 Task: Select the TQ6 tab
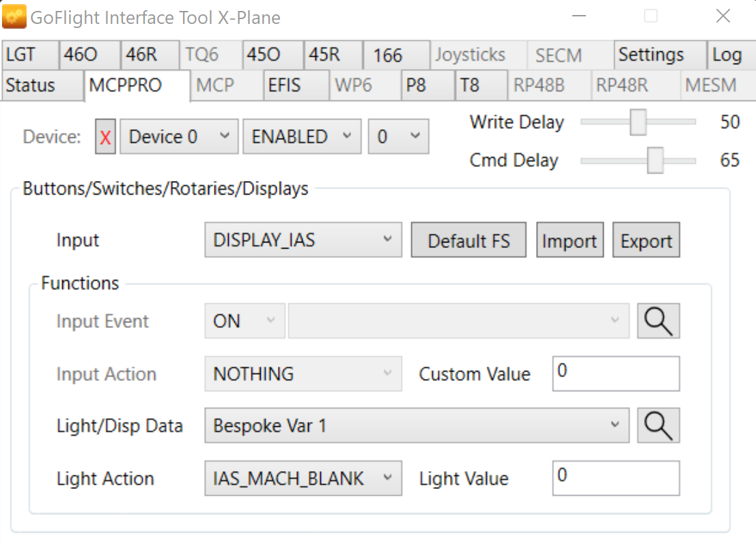click(x=211, y=55)
